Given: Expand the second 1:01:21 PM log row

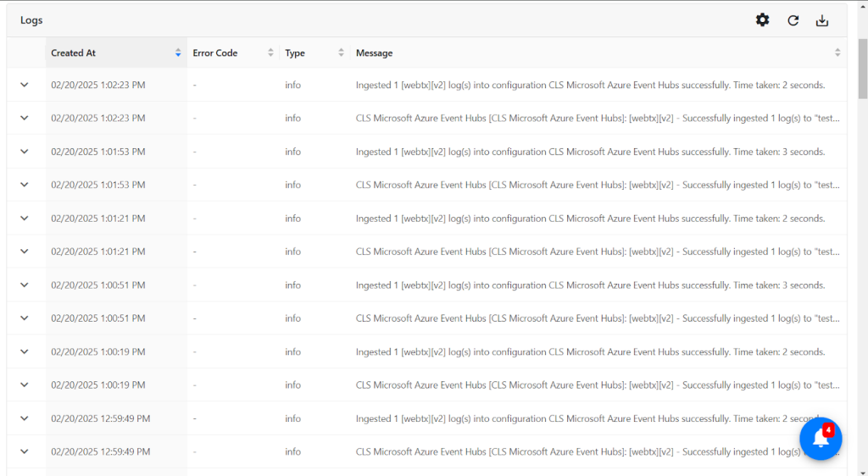Looking at the screenshot, I should coord(25,252).
